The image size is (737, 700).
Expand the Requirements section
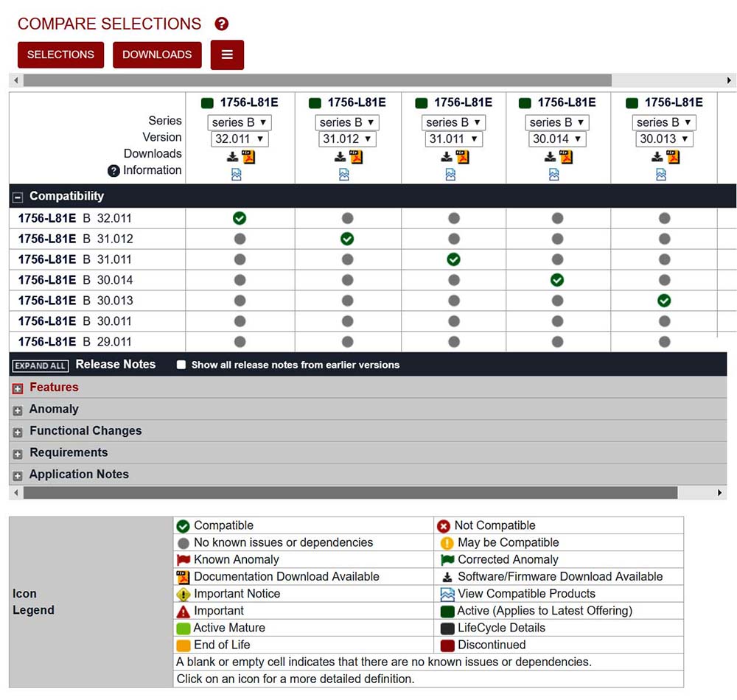pos(18,454)
